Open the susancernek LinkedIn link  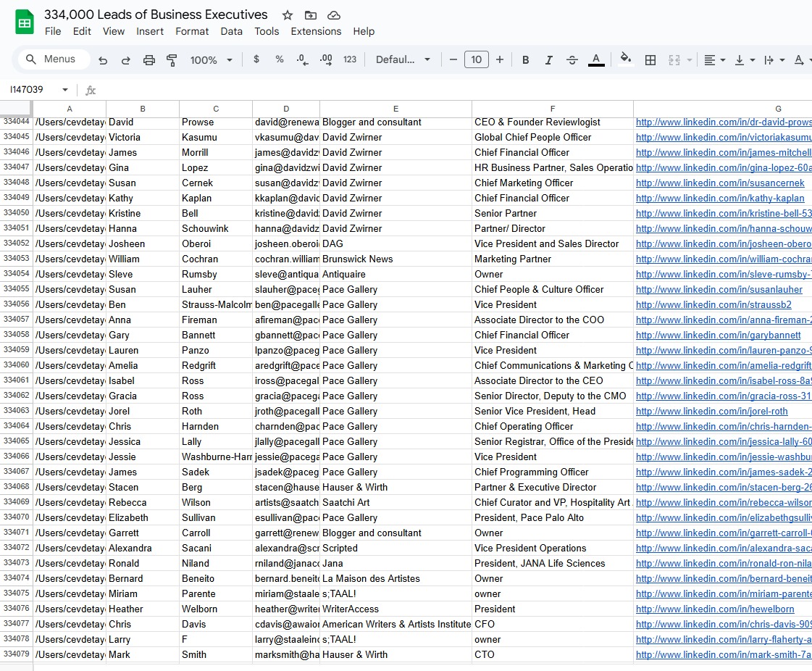(720, 183)
